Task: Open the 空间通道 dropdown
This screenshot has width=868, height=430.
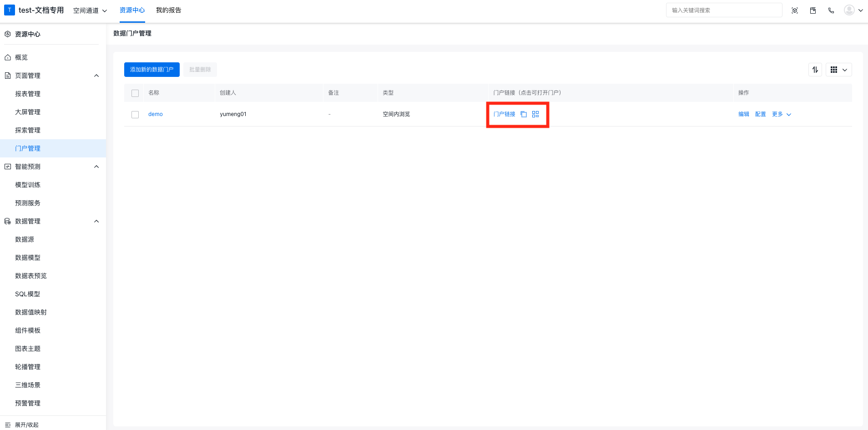Action: pyautogui.click(x=90, y=10)
